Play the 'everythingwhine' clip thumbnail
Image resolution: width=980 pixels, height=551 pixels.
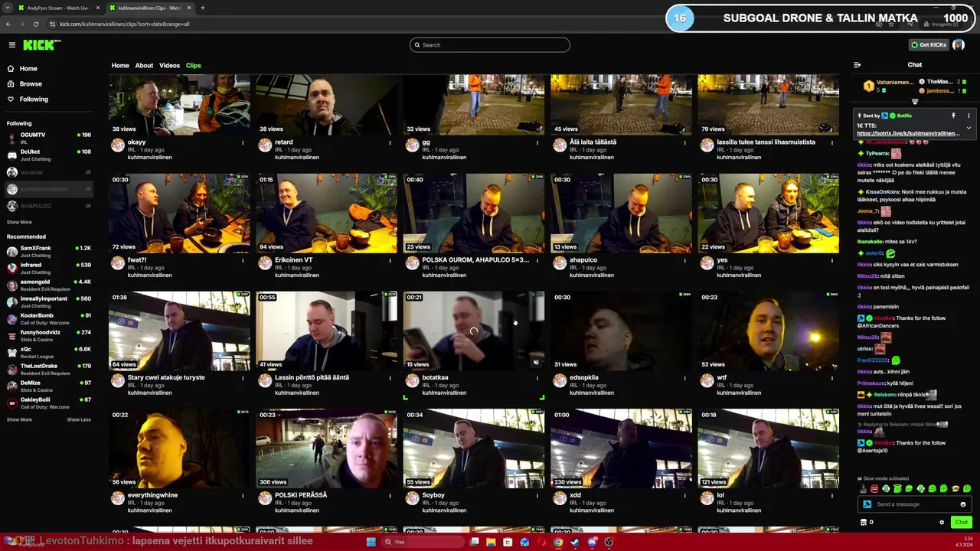pyautogui.click(x=179, y=448)
